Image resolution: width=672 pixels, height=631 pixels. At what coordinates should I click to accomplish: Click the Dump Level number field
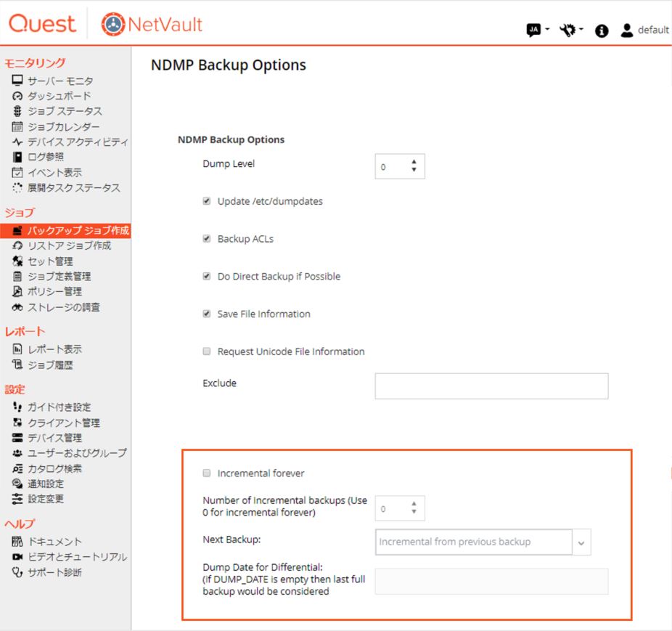click(x=400, y=166)
